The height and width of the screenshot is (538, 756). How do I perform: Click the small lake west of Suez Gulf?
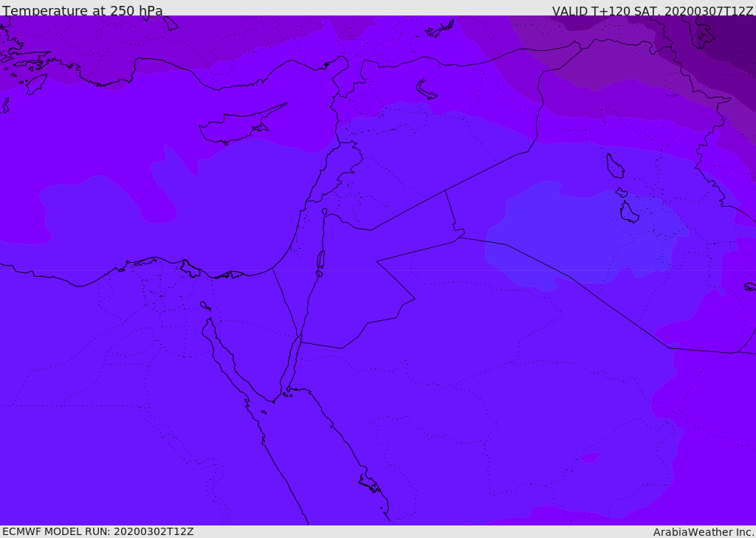point(205,306)
